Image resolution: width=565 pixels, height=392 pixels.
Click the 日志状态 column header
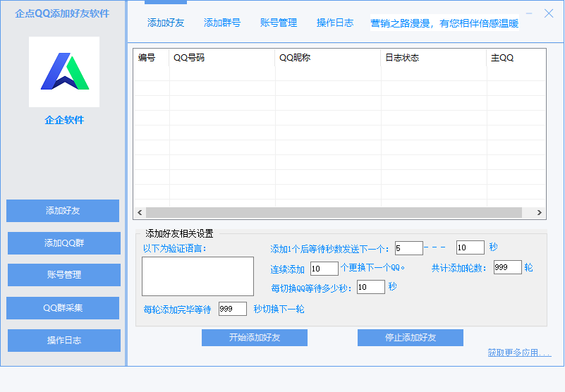pyautogui.click(x=434, y=58)
